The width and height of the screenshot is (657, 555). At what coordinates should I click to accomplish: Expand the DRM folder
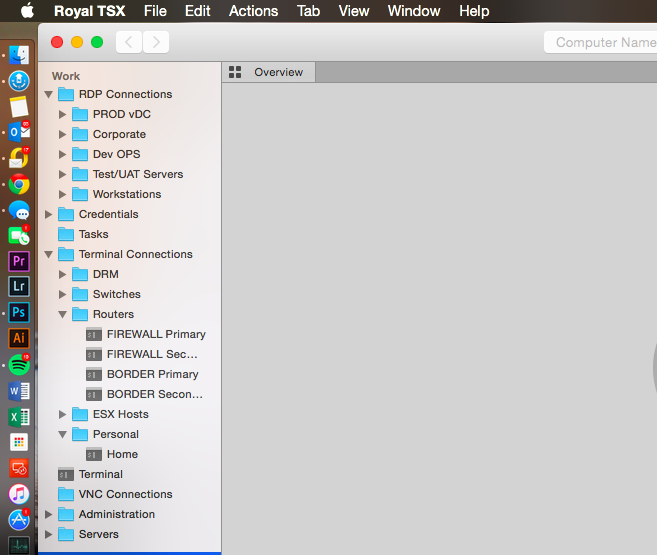coord(62,274)
